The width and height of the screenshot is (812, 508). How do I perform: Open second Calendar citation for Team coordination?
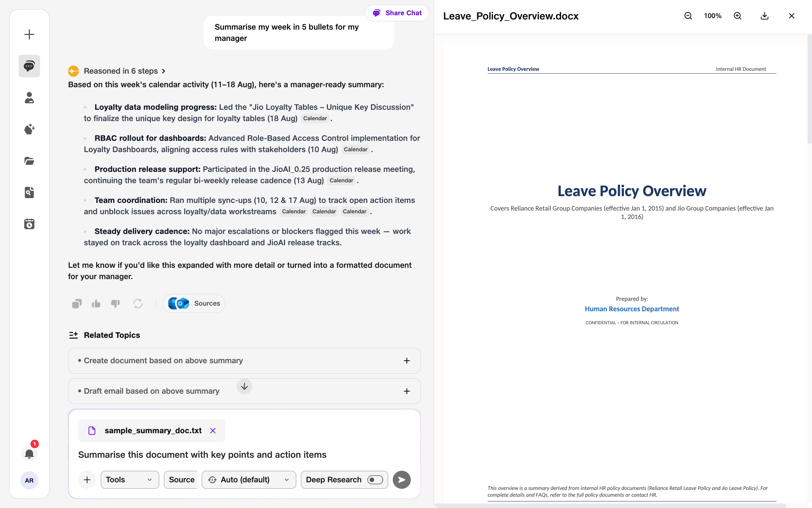324,211
